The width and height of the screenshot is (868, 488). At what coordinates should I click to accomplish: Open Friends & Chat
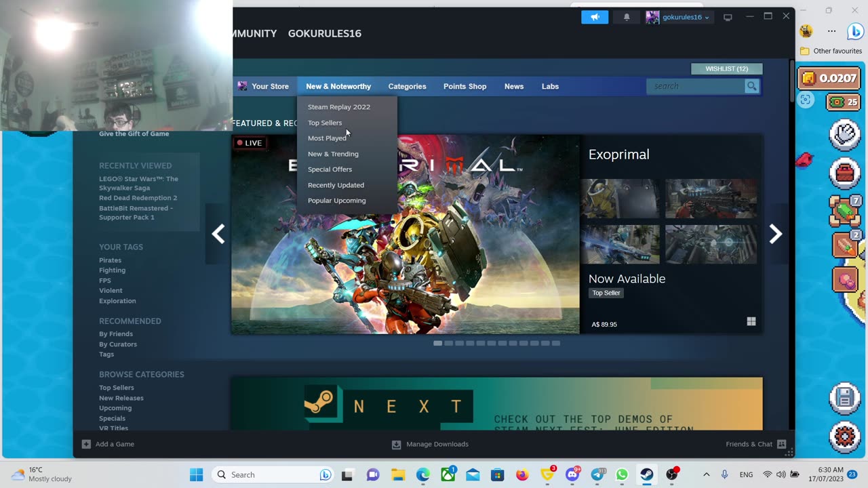pos(755,445)
